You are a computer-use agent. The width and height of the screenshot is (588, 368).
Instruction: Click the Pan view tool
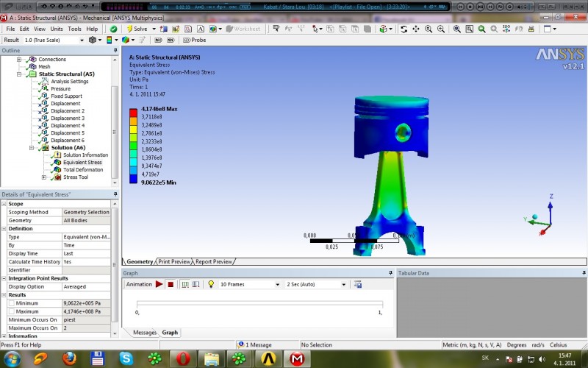(417, 29)
